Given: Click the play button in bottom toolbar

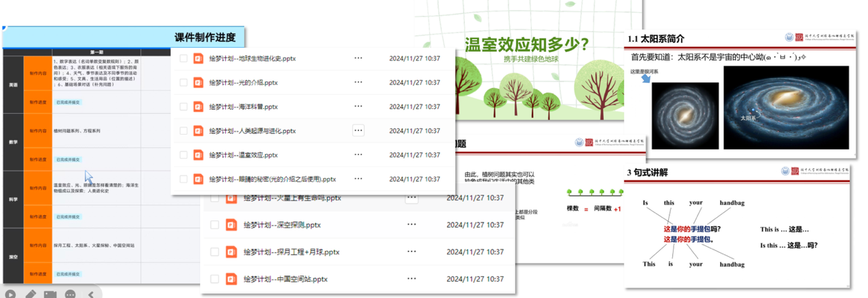Looking at the screenshot, I should coord(10,295).
